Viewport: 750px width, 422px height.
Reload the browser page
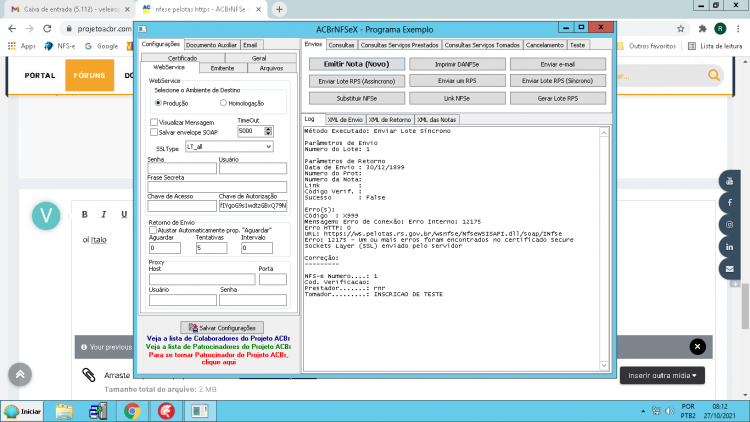coord(47,29)
